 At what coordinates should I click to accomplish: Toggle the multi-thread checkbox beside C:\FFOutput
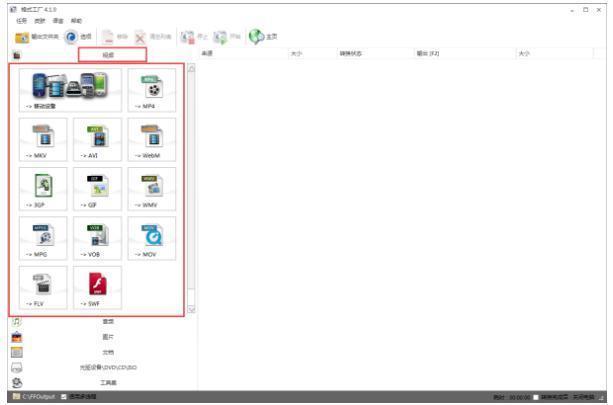pyautogui.click(x=60, y=398)
